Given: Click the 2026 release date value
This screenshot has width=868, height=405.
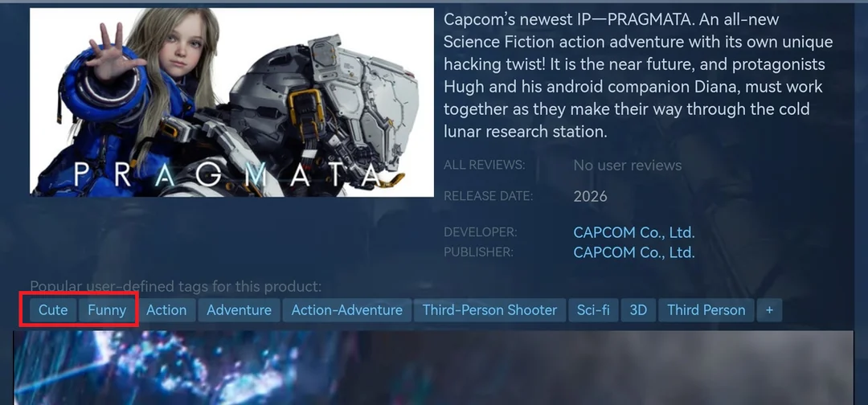Looking at the screenshot, I should (x=590, y=196).
